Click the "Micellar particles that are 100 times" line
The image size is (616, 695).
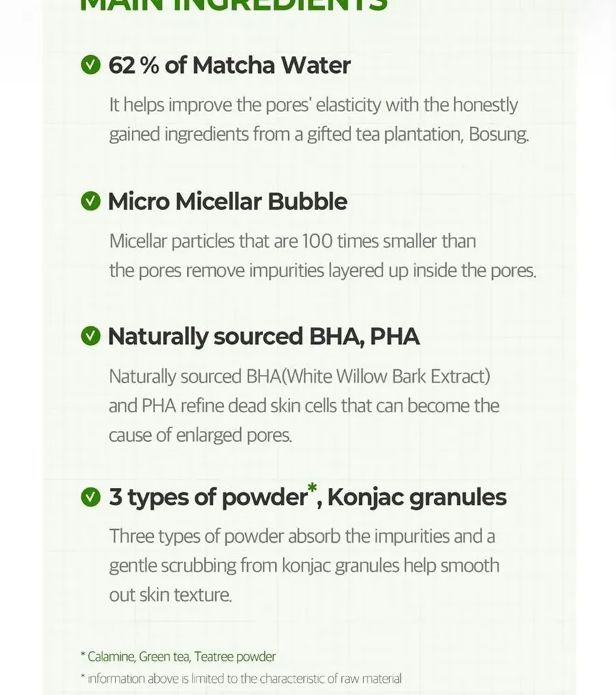click(292, 241)
